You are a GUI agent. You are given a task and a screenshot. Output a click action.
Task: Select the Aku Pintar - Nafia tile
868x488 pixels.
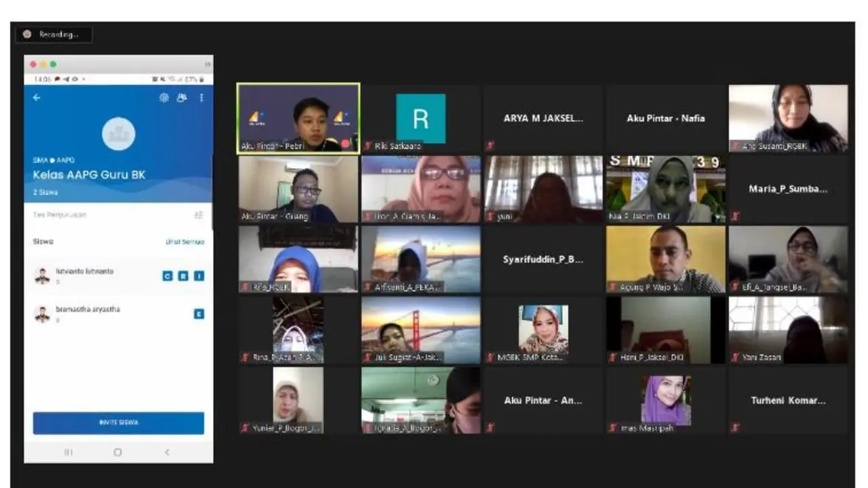coord(666,119)
